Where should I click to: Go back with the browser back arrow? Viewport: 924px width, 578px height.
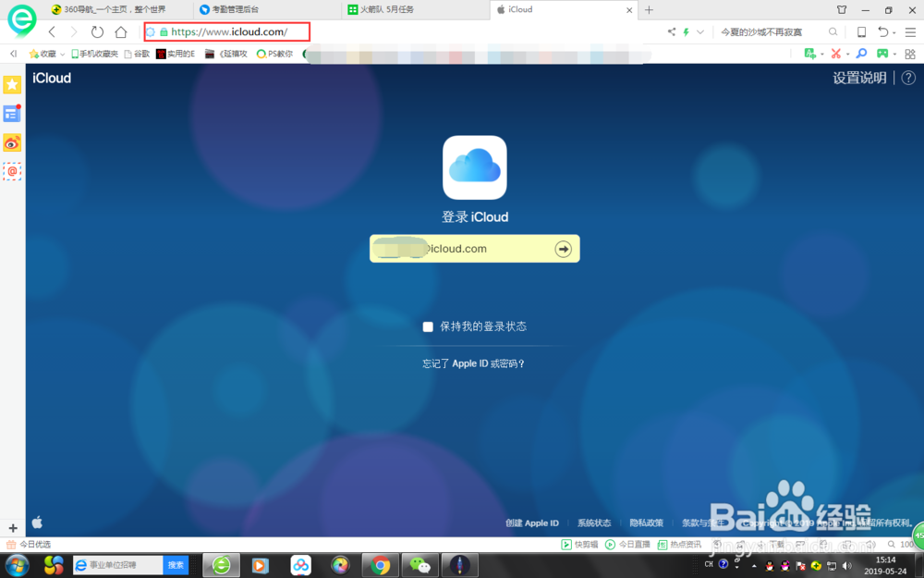click(x=52, y=31)
